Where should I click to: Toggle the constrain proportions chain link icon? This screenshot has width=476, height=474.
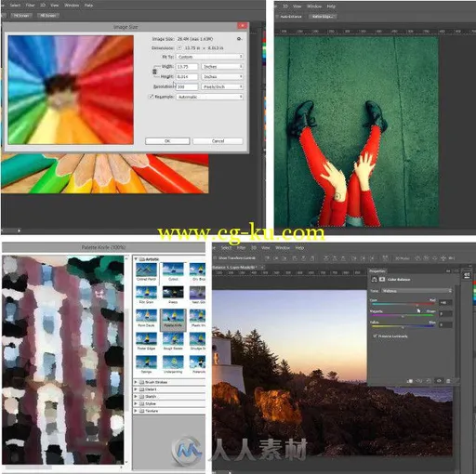point(154,72)
